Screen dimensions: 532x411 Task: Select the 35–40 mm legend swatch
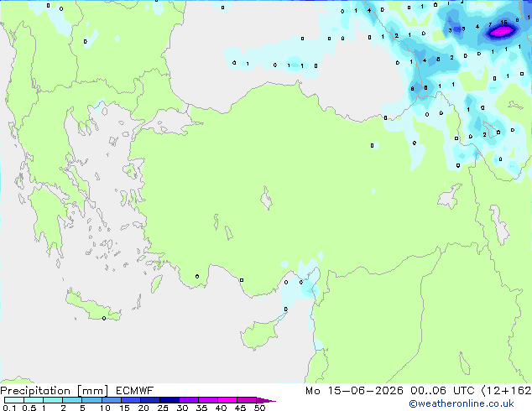(207, 400)
